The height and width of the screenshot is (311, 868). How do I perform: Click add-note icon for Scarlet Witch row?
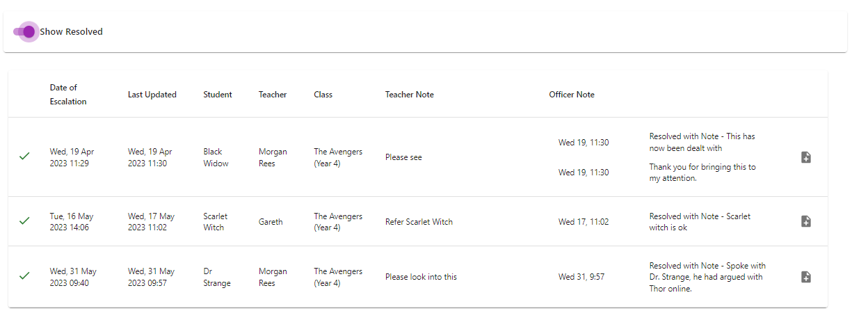pos(805,221)
